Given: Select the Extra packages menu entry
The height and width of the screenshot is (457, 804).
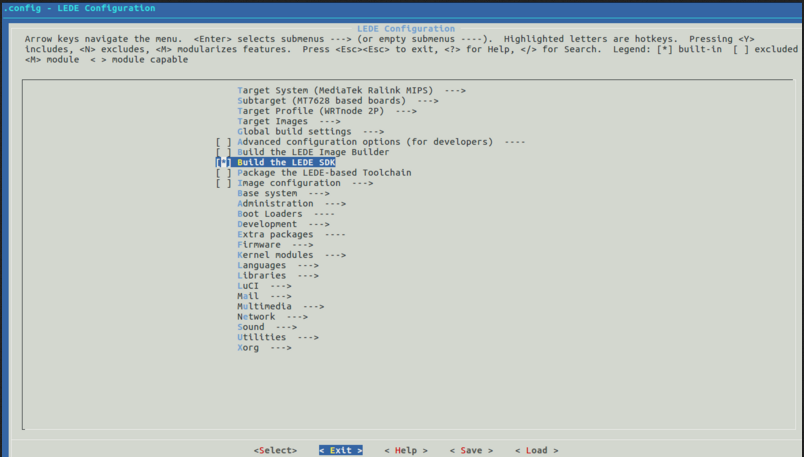Looking at the screenshot, I should tap(291, 234).
